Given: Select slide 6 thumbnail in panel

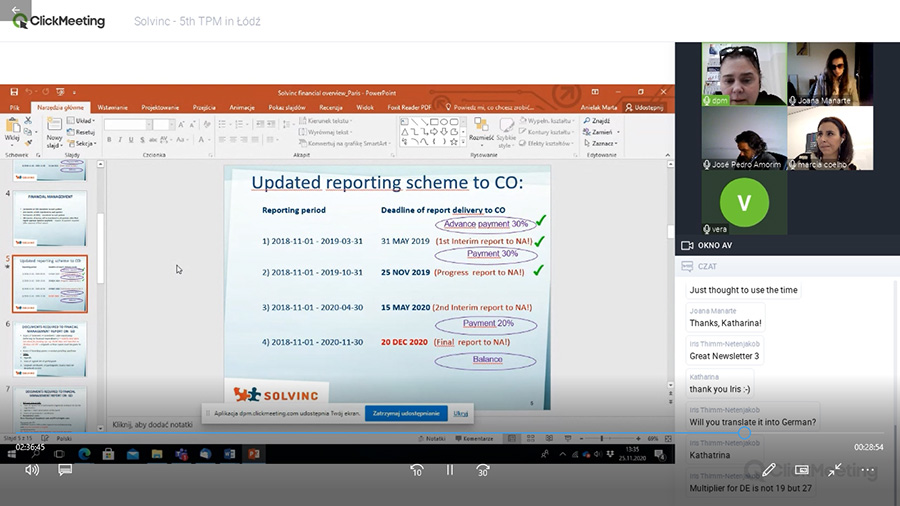Looking at the screenshot, I should [49, 349].
